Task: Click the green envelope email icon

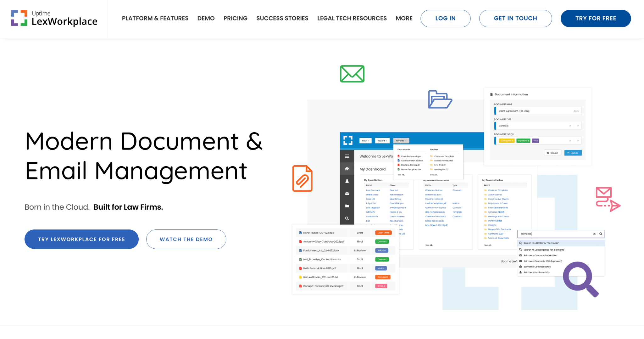Action: pos(352,74)
